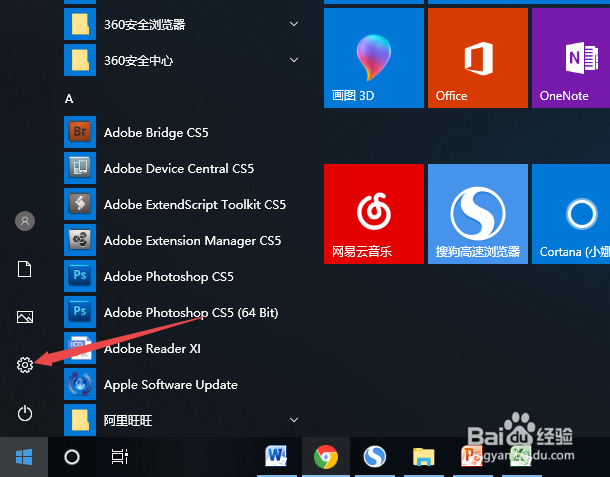Screen dimensions: 610x477
Task: Click the 阿里旺旺 folder icon
Action: click(x=80, y=420)
